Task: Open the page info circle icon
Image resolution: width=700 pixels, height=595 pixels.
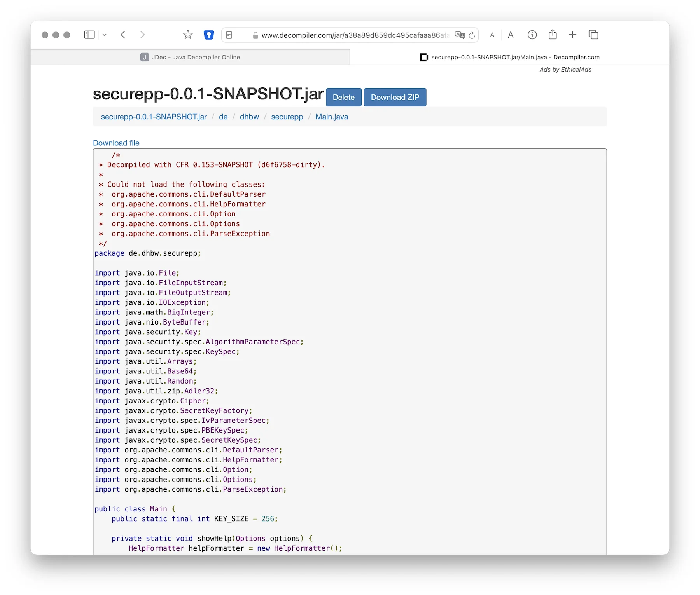Action: 532,35
